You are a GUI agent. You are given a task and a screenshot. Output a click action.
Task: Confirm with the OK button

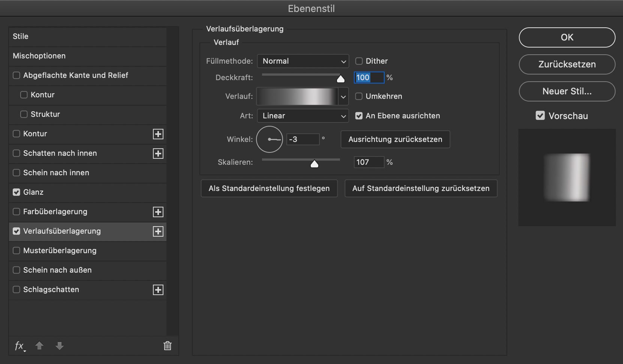tap(567, 37)
